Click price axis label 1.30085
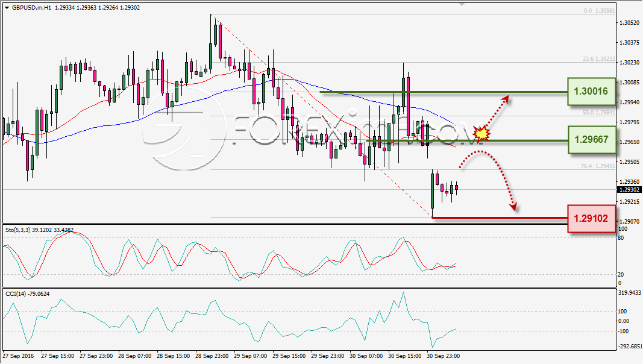643x364 pixels. (630, 83)
